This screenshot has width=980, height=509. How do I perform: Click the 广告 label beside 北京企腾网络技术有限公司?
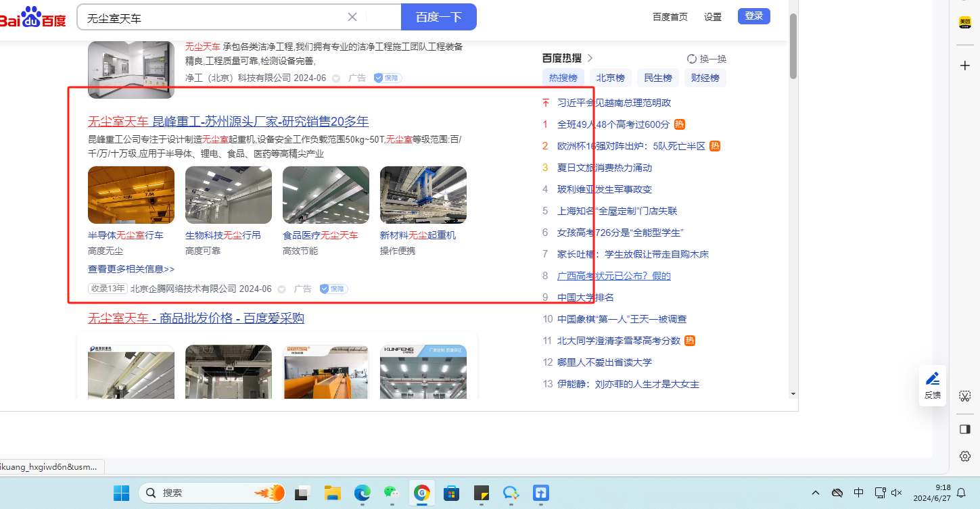303,289
